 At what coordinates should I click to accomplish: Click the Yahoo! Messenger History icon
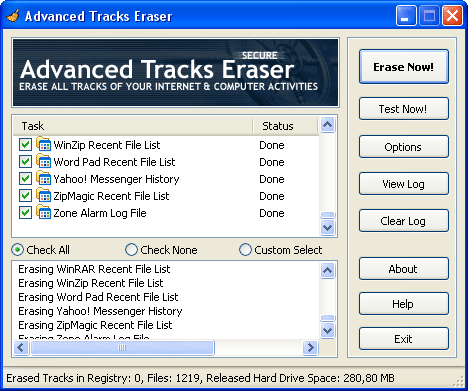coord(43,178)
